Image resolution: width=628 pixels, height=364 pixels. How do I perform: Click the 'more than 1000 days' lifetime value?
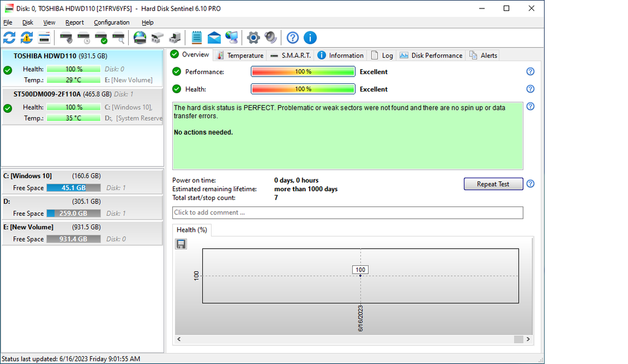(306, 189)
